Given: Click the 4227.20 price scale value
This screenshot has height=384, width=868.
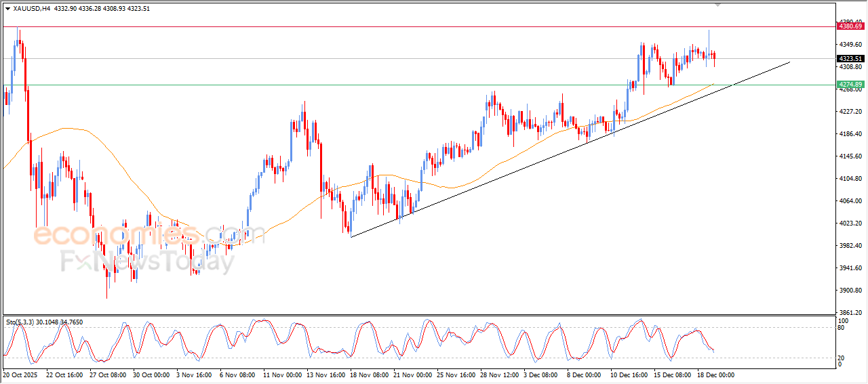Looking at the screenshot, I should point(849,112).
